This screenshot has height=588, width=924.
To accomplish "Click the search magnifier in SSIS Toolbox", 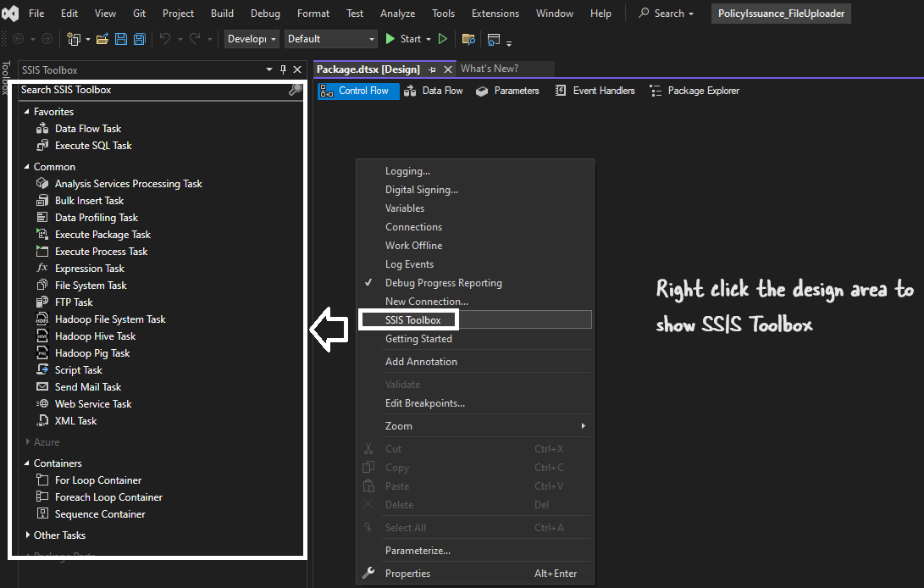I will pyautogui.click(x=296, y=90).
